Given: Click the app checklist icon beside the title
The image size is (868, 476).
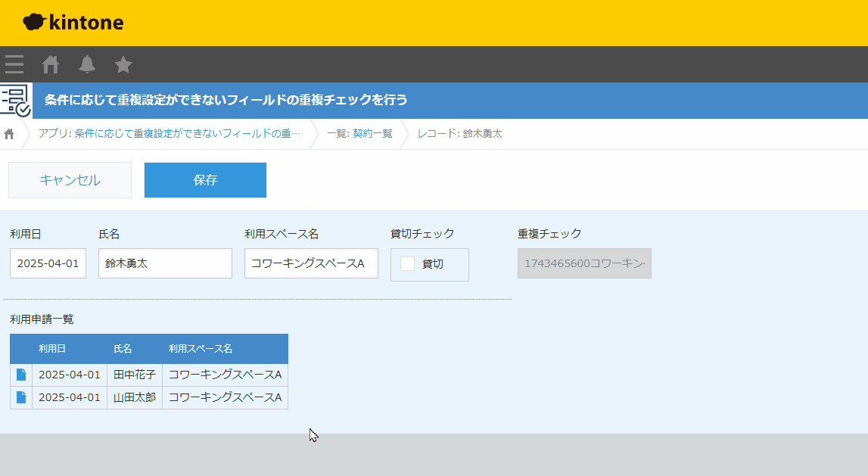Looking at the screenshot, I should 15,101.
